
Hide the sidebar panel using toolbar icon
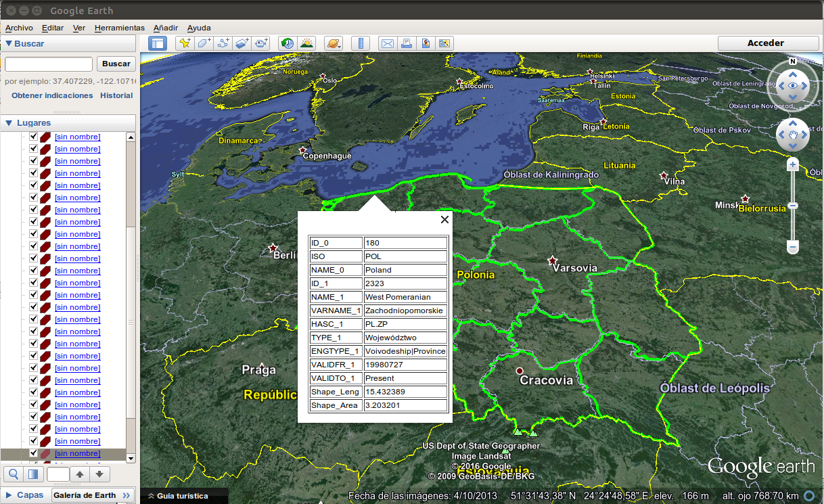[158, 43]
